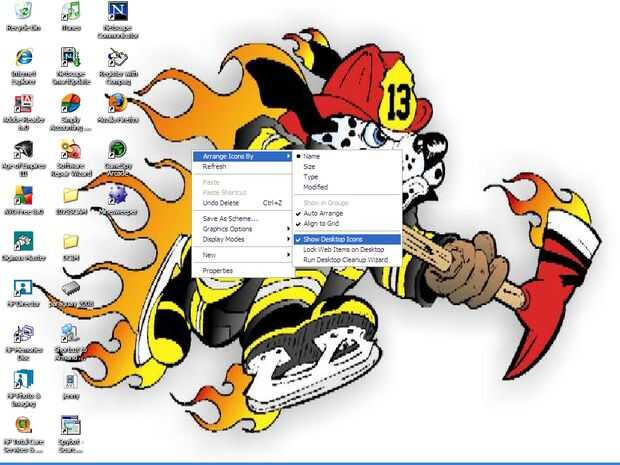Choose Save As Scheme... menu entry
Screen dimensions: 620x465
(242, 219)
